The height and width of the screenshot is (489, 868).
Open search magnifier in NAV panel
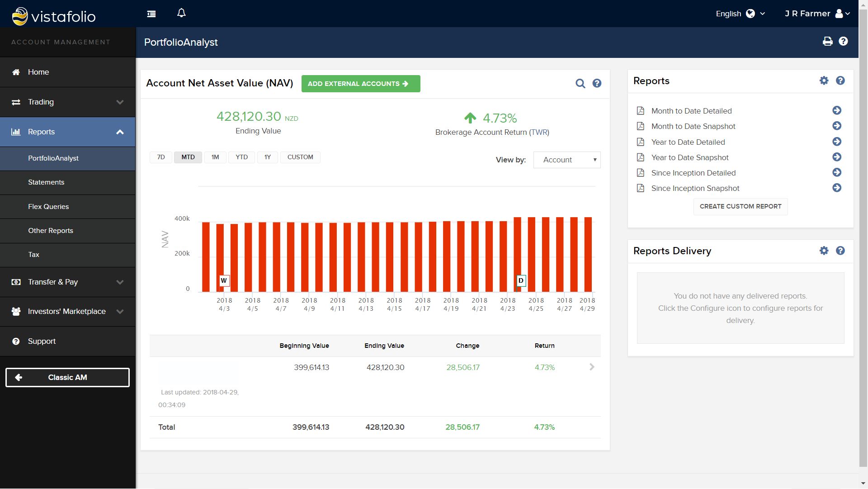tap(580, 83)
